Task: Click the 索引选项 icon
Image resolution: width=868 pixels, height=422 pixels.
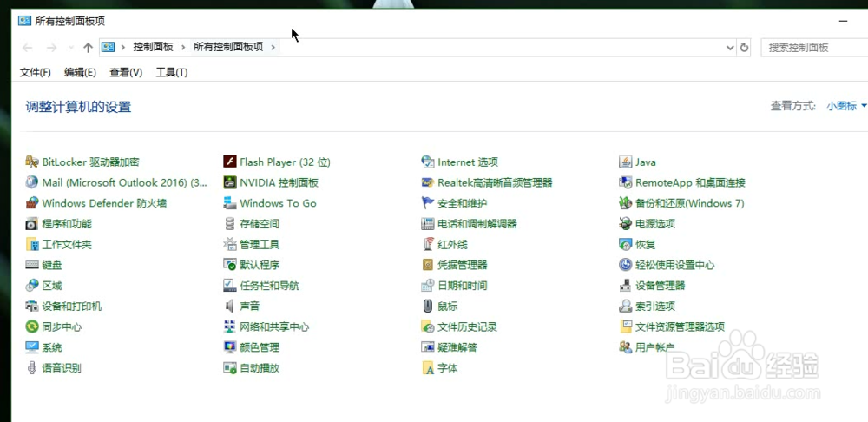Action: coord(626,306)
